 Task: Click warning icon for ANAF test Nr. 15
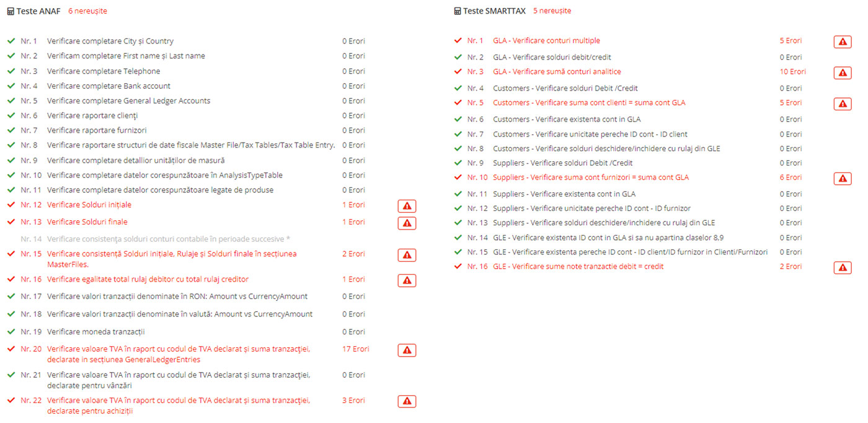[x=407, y=255]
